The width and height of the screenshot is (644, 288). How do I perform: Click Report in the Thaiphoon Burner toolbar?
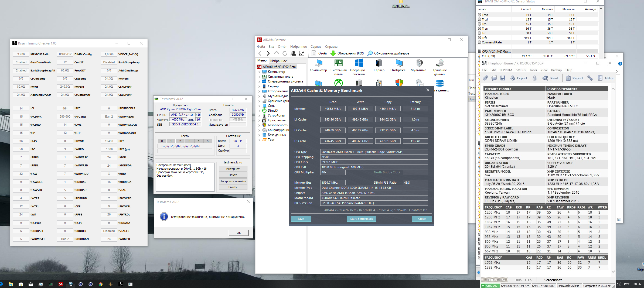574,78
